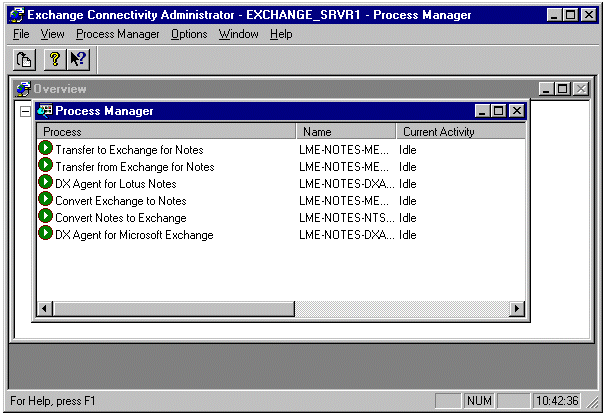
Task: Open Help via the question mark icon
Action: [x=55, y=60]
